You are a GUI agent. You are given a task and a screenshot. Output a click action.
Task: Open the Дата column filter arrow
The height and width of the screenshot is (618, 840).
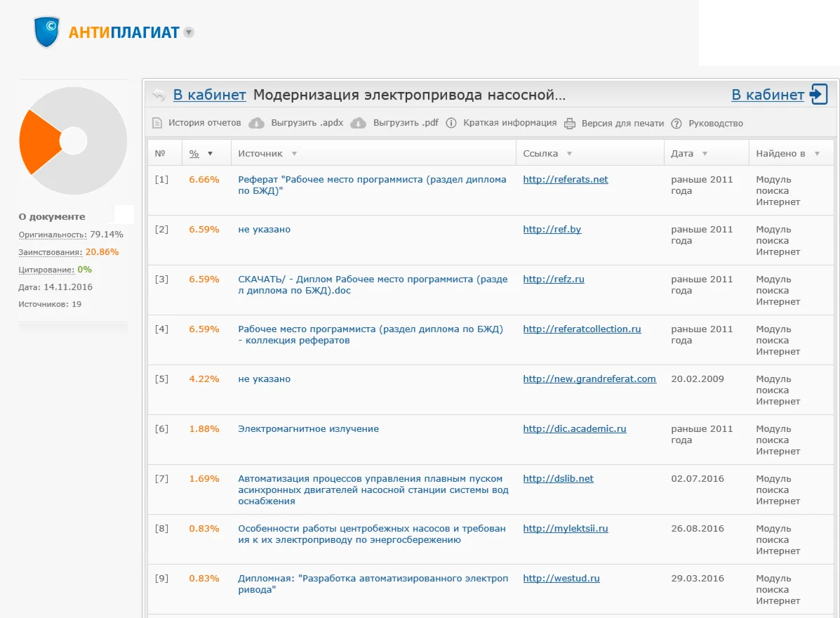tap(705, 154)
